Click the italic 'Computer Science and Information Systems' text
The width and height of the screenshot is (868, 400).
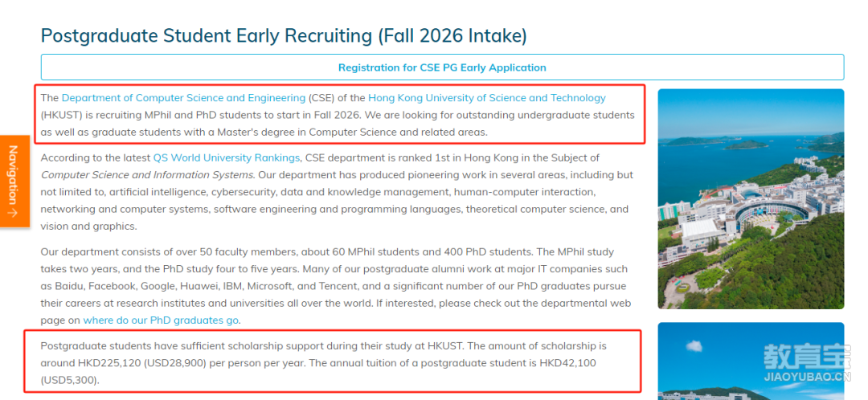tap(148, 175)
